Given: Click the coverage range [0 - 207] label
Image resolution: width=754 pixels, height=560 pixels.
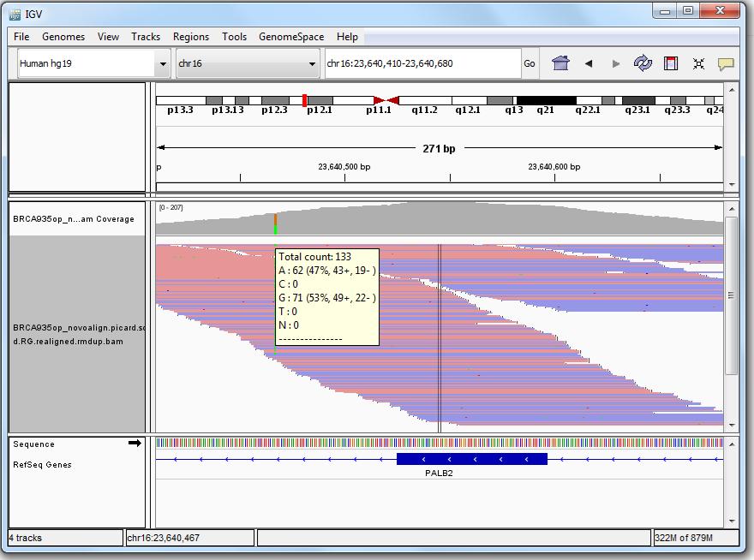Looking at the screenshot, I should click(171, 208).
